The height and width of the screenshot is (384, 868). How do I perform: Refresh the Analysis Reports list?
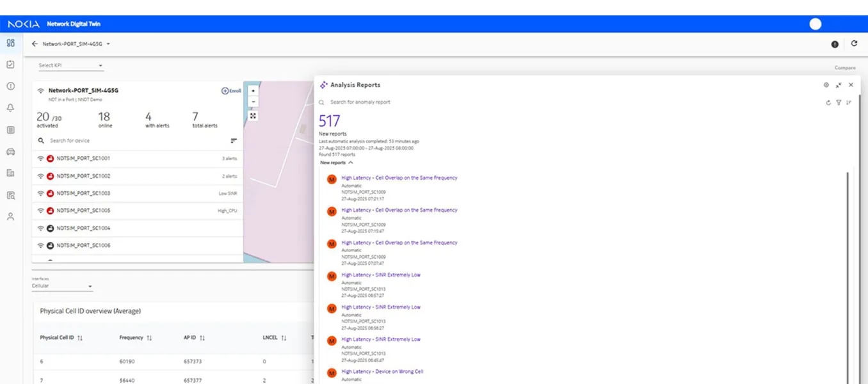(828, 102)
